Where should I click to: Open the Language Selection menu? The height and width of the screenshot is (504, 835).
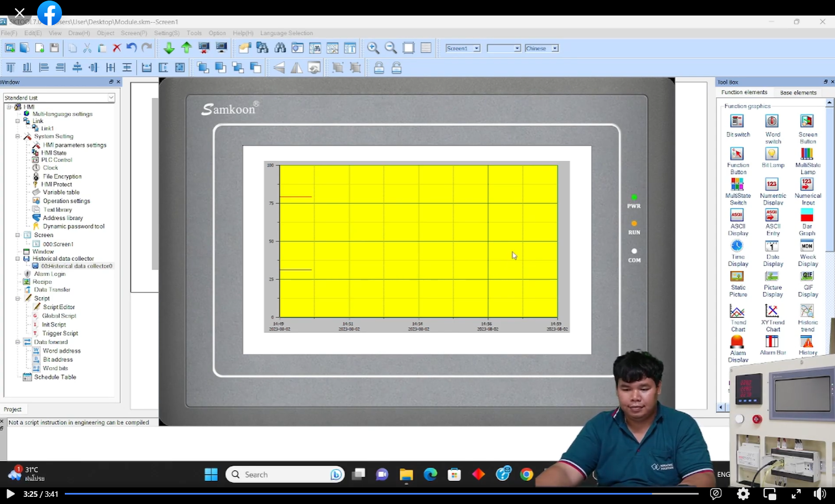click(x=286, y=33)
